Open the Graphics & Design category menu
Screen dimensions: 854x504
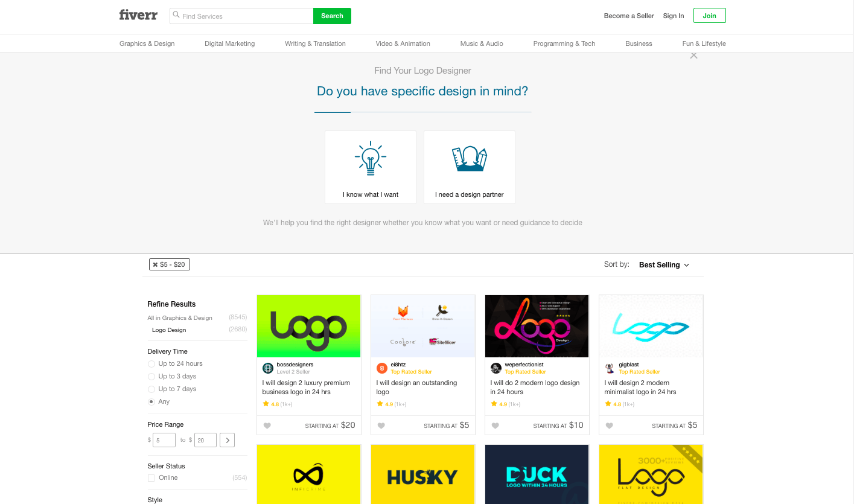click(x=147, y=43)
